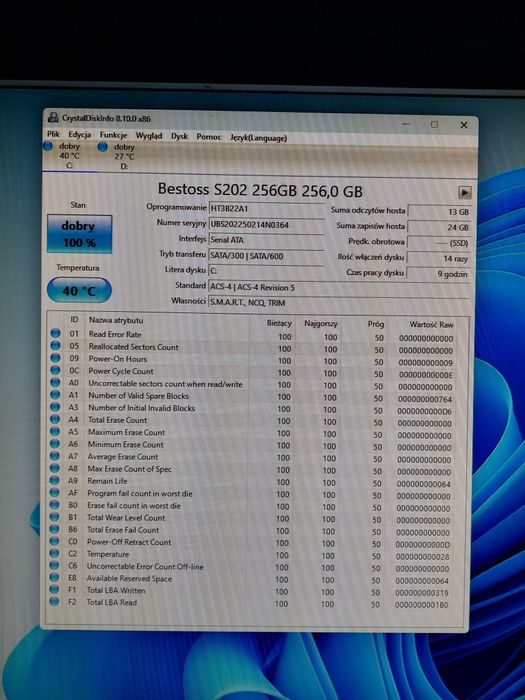Click the 40 °C temperature button

coord(79,291)
